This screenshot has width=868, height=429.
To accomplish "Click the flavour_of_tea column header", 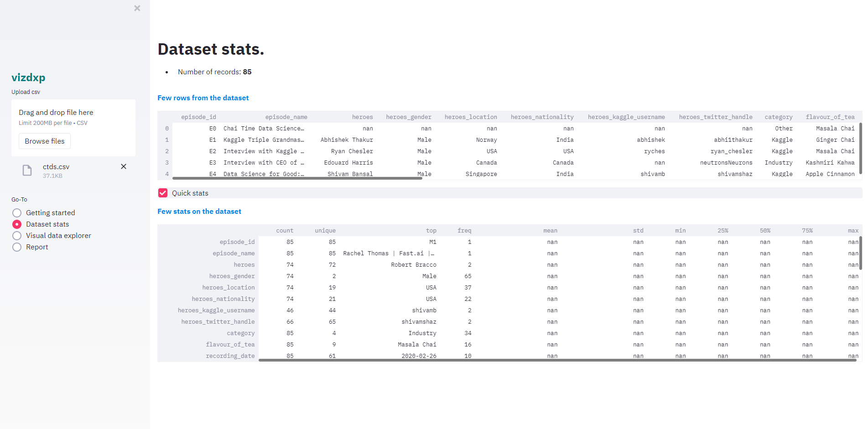I will (830, 117).
